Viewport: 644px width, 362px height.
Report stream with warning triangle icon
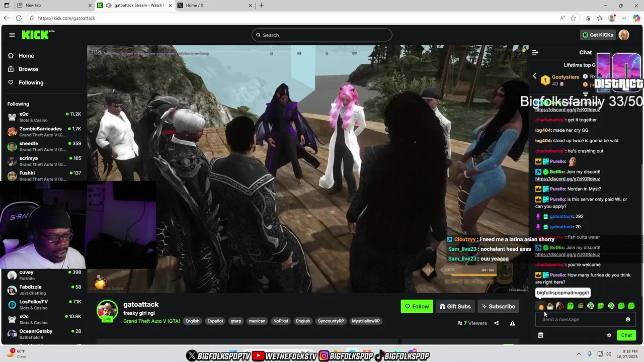[512, 323]
